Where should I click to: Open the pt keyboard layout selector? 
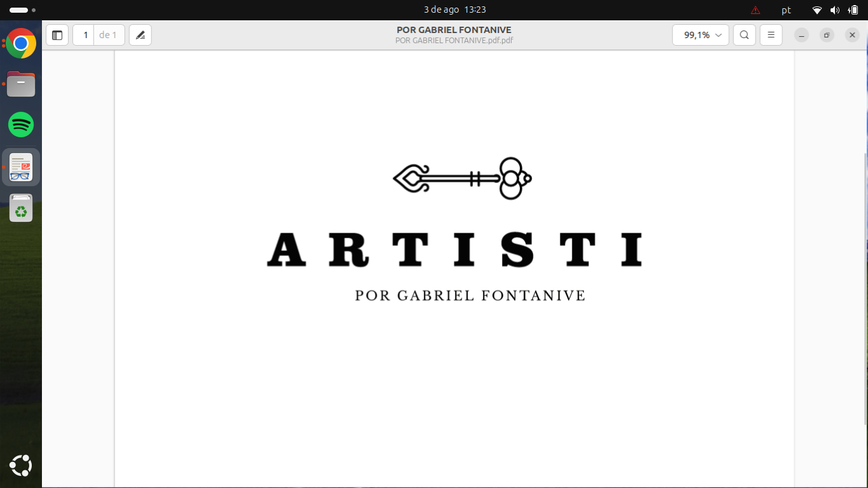pos(786,10)
